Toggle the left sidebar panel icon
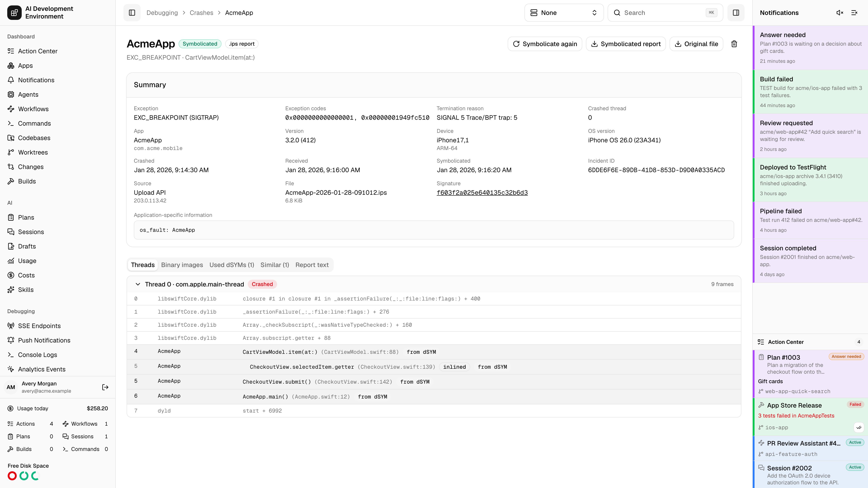Image resolution: width=868 pixels, height=488 pixels. point(132,13)
